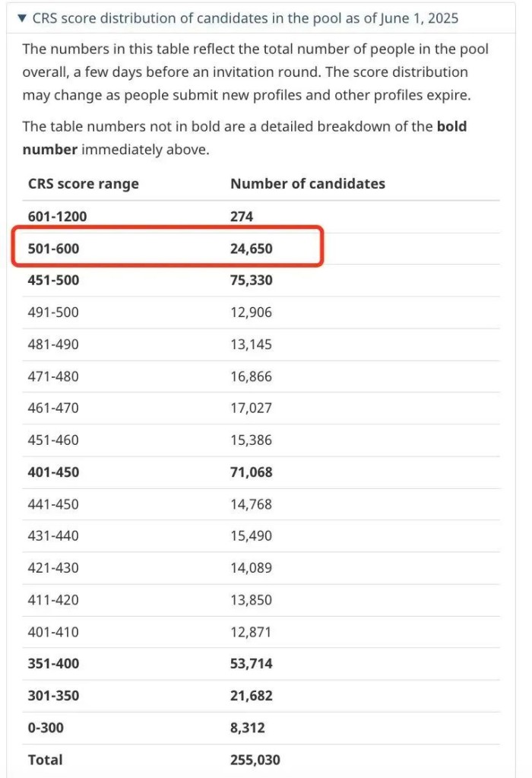Click the 75,330 candidates number
This screenshot has height=778, width=532.
click(252, 280)
